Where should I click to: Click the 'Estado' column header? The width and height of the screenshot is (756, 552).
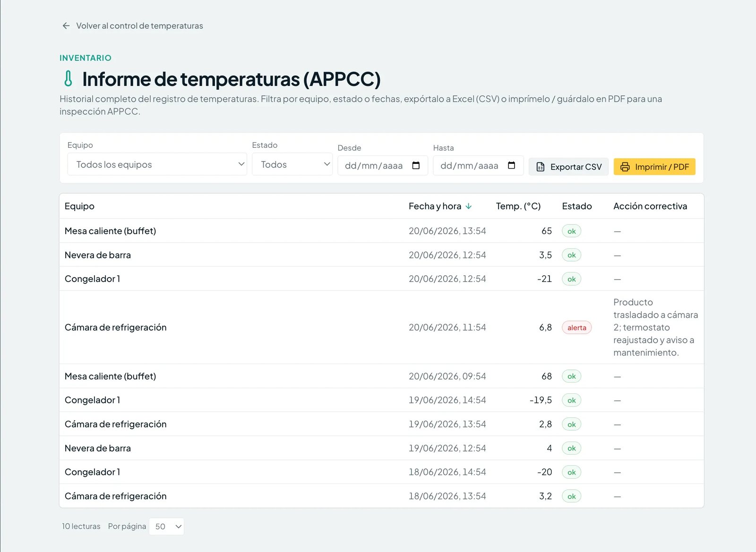(x=577, y=206)
